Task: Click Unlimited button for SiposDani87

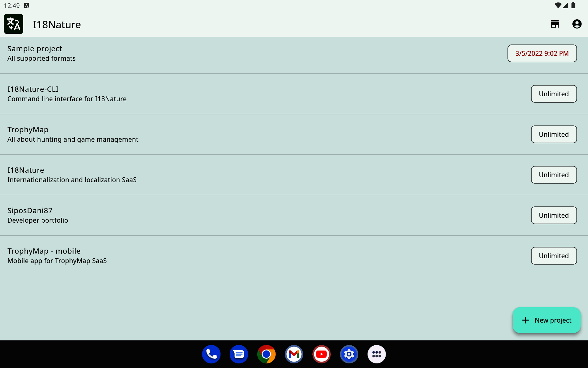Action: [554, 215]
